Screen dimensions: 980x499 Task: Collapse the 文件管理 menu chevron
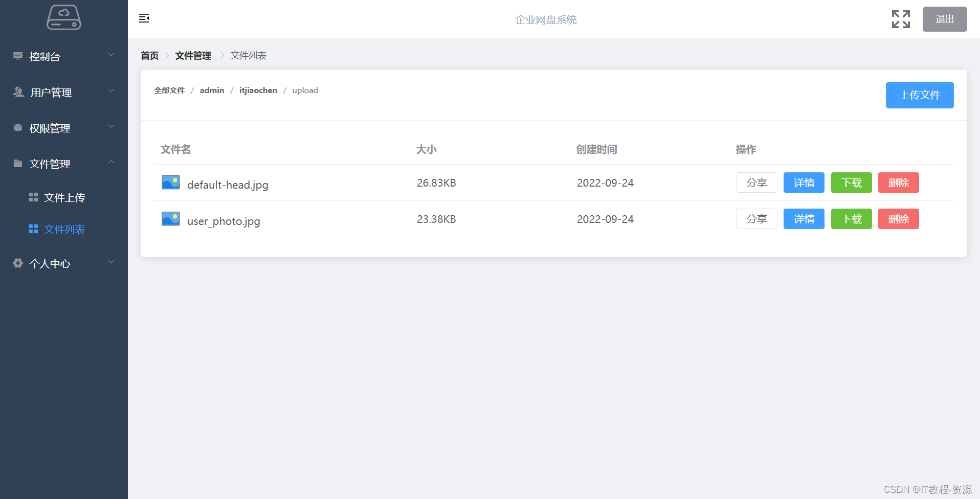pos(112,162)
